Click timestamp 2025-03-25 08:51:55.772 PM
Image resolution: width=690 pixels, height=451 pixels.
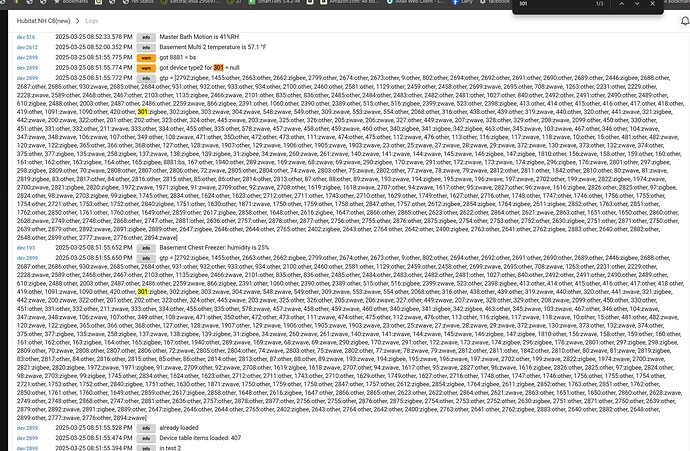[x=94, y=78]
